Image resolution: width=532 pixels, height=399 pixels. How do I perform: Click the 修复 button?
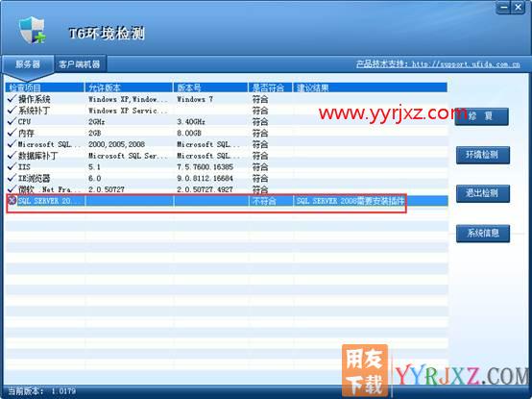coord(481,116)
